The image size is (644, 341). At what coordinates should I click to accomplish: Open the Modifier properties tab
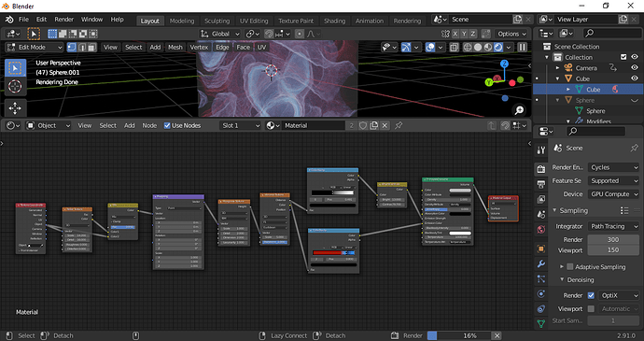541,263
